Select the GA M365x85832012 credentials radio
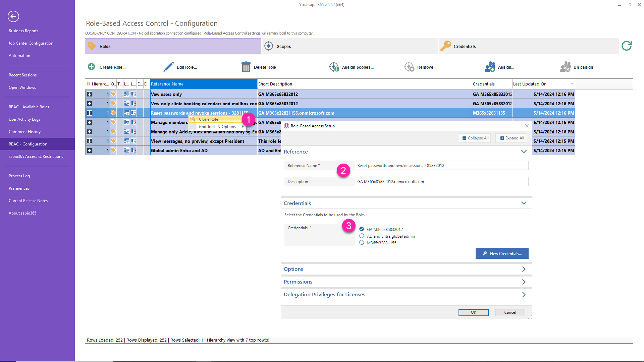The height and width of the screenshot is (362, 644). pyautogui.click(x=362, y=229)
